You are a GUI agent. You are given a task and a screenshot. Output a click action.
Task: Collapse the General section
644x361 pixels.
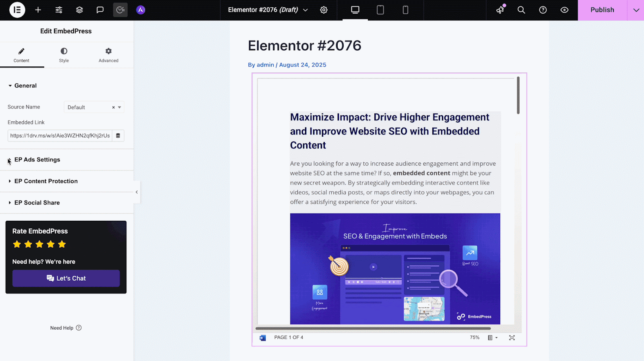coord(66,86)
